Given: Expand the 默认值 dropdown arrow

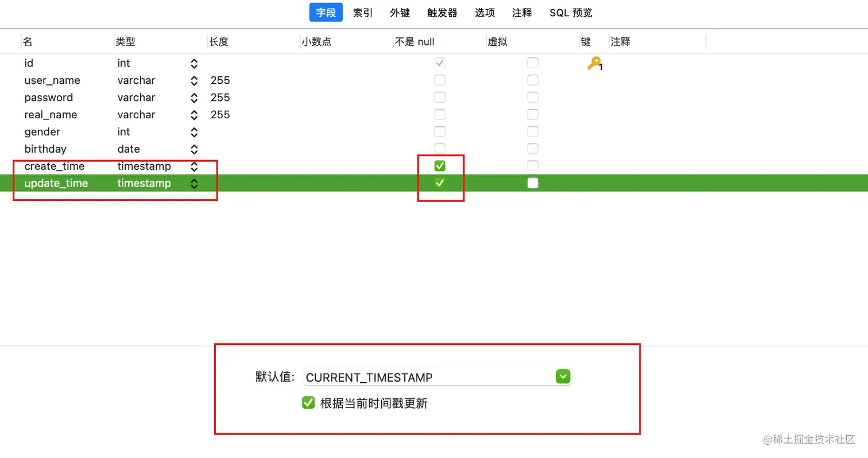Looking at the screenshot, I should 563,377.
